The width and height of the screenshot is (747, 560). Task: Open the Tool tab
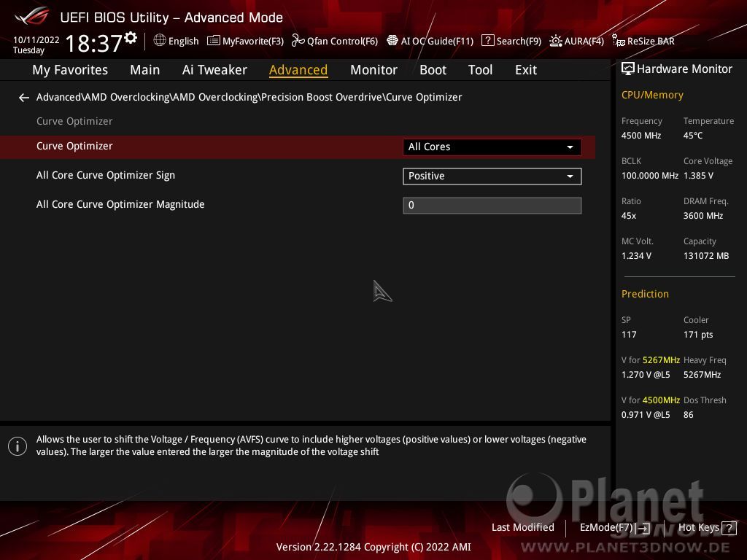tap(480, 70)
